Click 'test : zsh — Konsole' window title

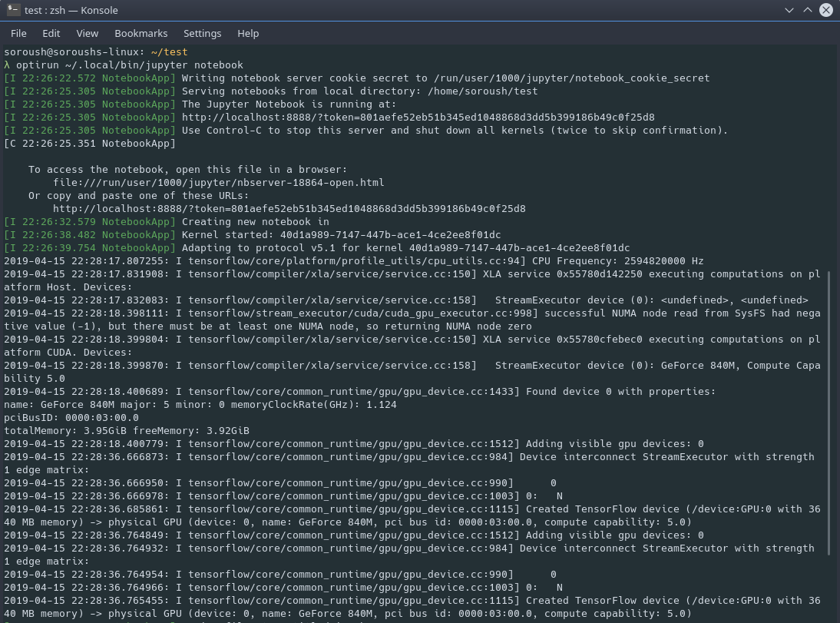tap(71, 10)
